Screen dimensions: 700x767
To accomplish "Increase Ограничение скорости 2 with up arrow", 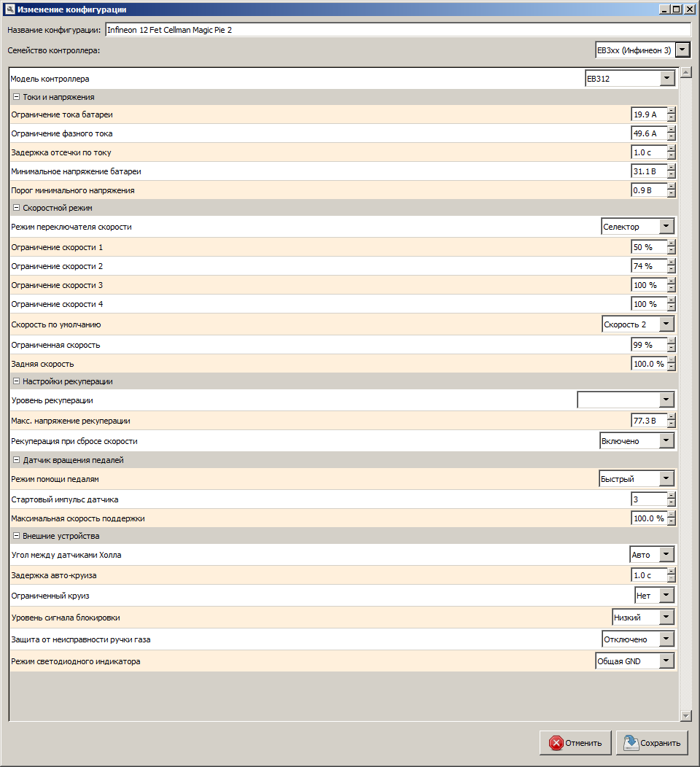I will click(672, 263).
